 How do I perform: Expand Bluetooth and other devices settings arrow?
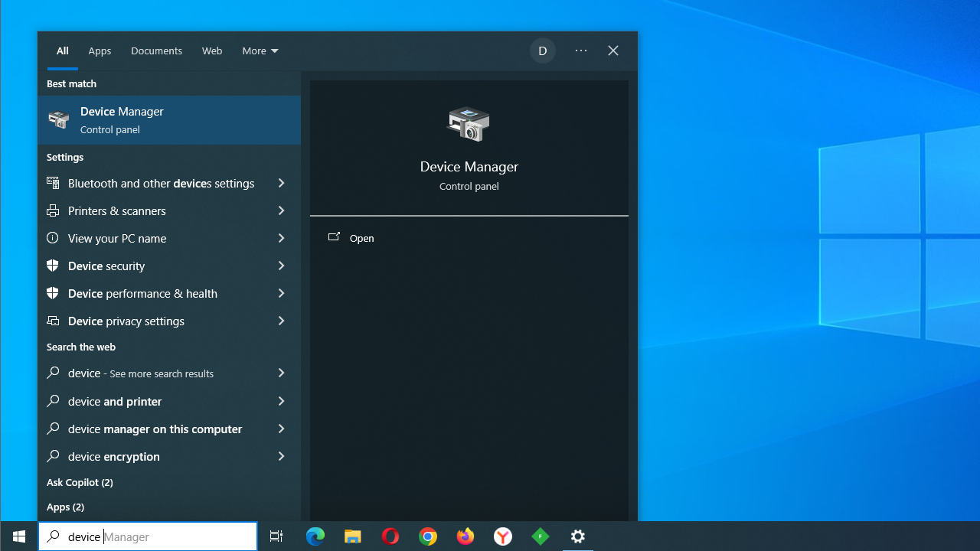pos(281,183)
